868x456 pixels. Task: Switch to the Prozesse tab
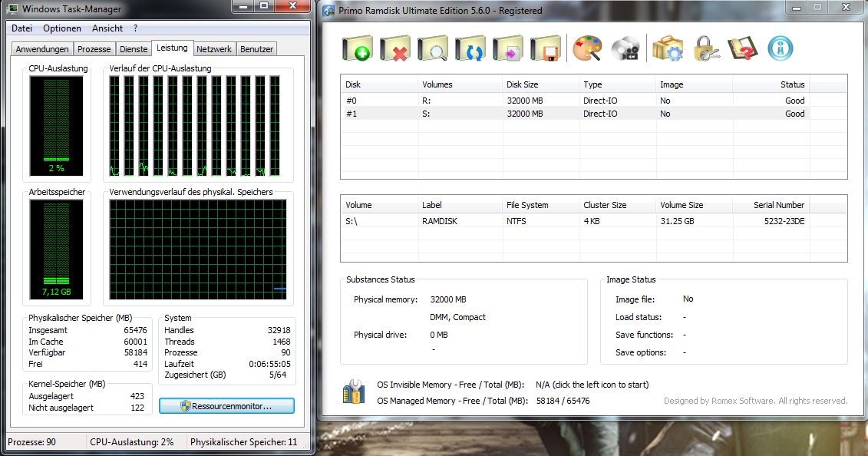click(94, 48)
